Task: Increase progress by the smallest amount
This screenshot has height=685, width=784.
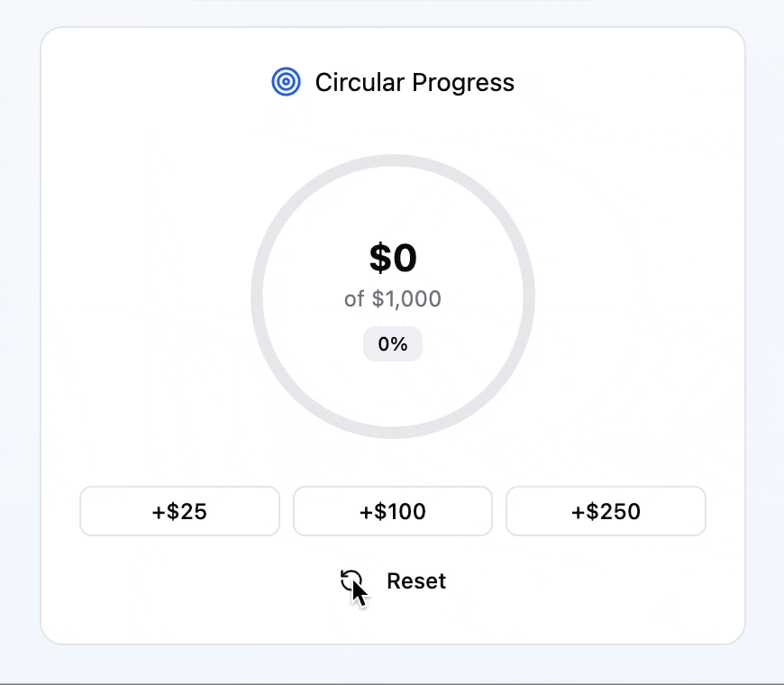Action: (x=179, y=511)
